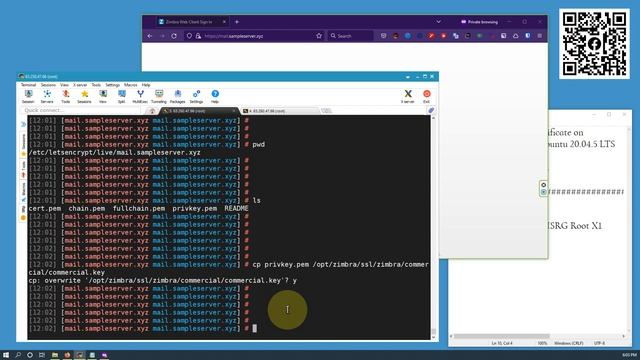Reload the page in Firefox

tap(174, 36)
